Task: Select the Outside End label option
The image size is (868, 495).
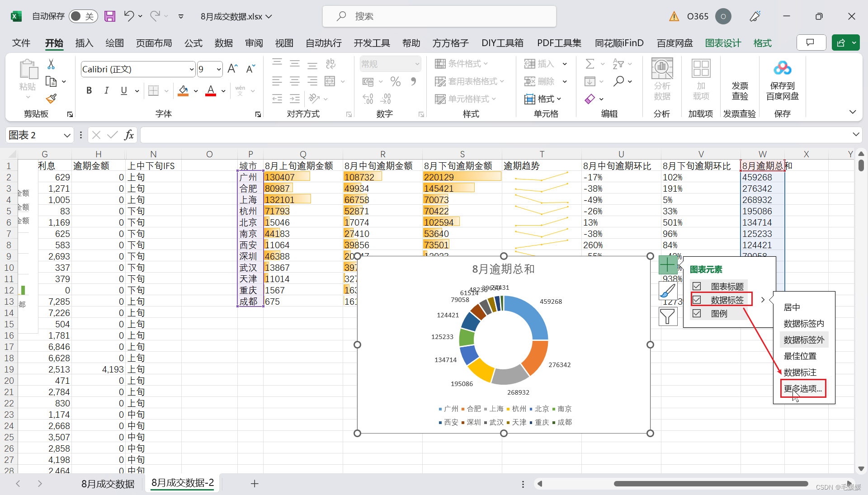Action: click(x=804, y=339)
